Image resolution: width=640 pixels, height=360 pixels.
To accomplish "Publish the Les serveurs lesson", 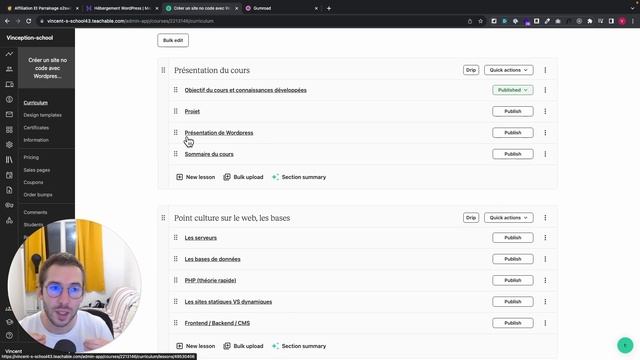I will pos(513,238).
